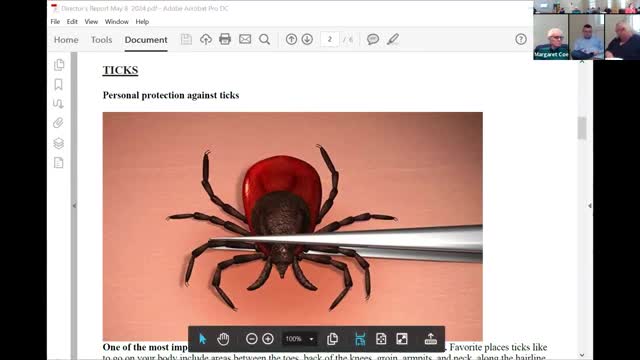Viewport: 640px width, 360px height.
Task: Click the page number input field
Action: pyautogui.click(x=330, y=39)
